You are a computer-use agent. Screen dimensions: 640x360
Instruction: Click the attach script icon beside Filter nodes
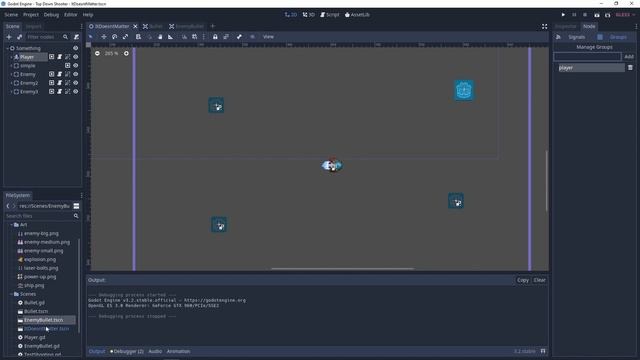tap(76, 37)
